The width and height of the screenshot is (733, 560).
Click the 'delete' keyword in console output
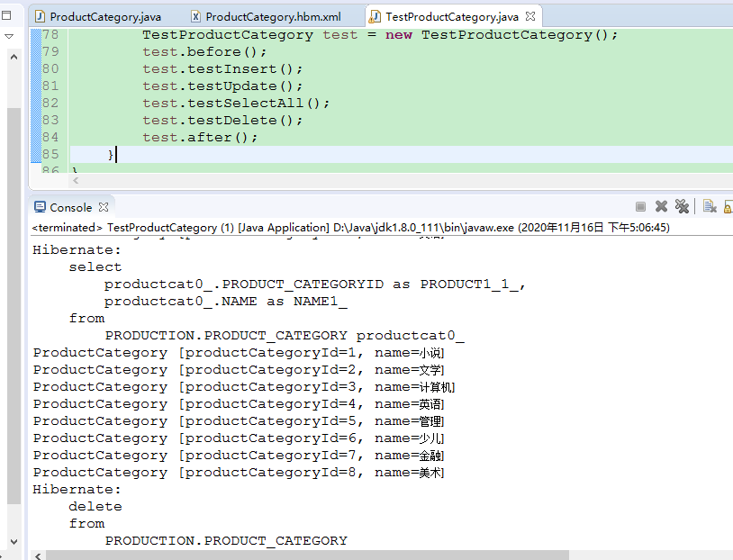[95, 507]
